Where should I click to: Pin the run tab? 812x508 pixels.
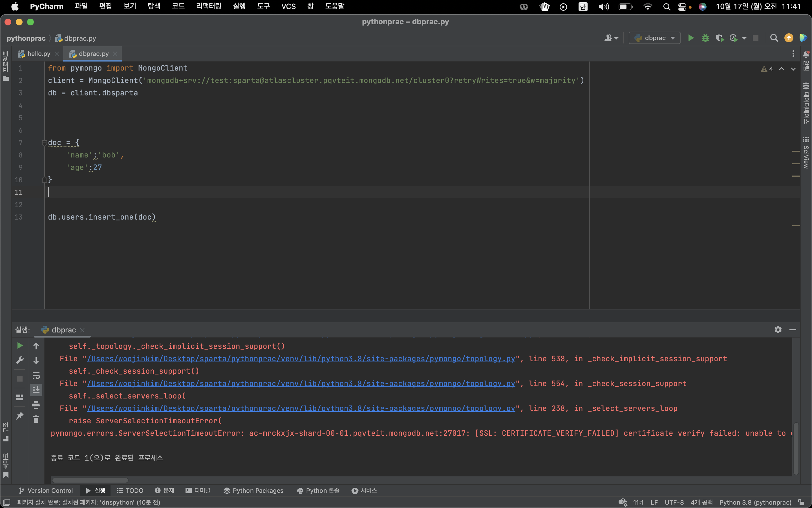[x=20, y=416]
